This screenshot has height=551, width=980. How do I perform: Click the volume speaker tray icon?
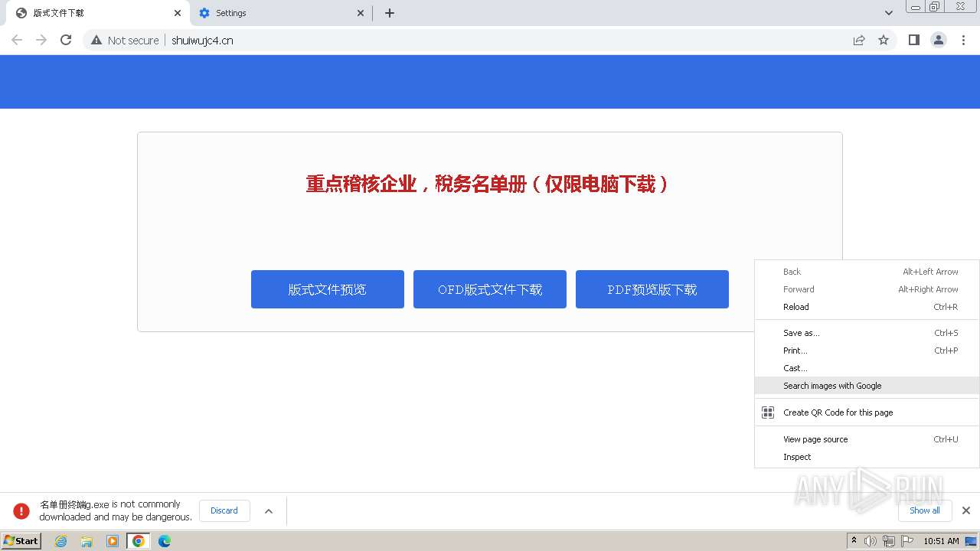(x=871, y=541)
